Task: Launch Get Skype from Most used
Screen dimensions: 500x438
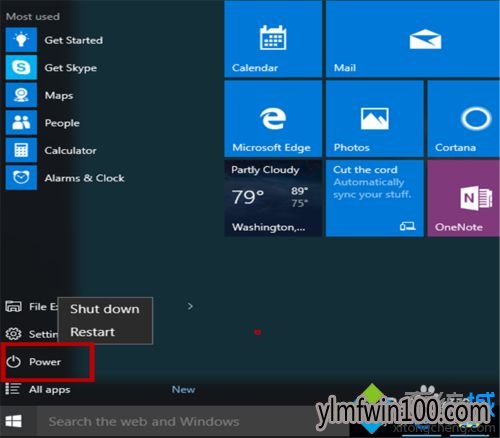Action: 21,68
